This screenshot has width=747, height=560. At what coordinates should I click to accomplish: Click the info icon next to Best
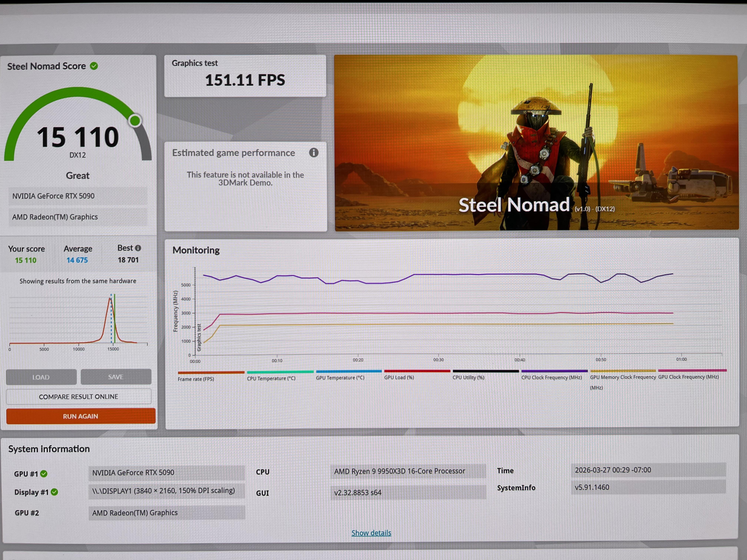[x=138, y=248]
